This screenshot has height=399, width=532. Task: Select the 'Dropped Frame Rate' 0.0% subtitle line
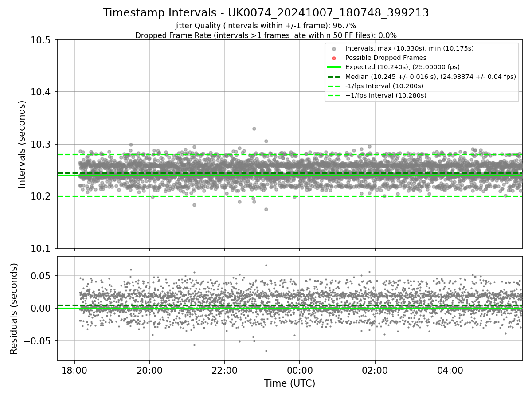click(x=266, y=35)
